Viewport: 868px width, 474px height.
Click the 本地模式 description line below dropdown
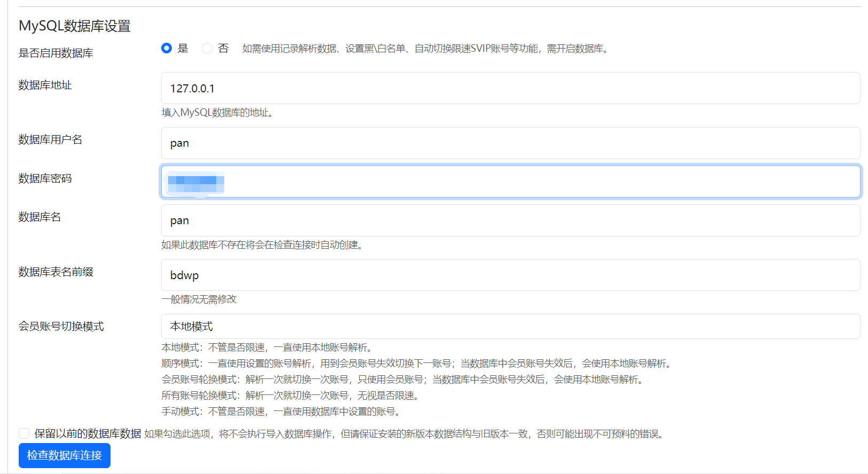tap(267, 347)
